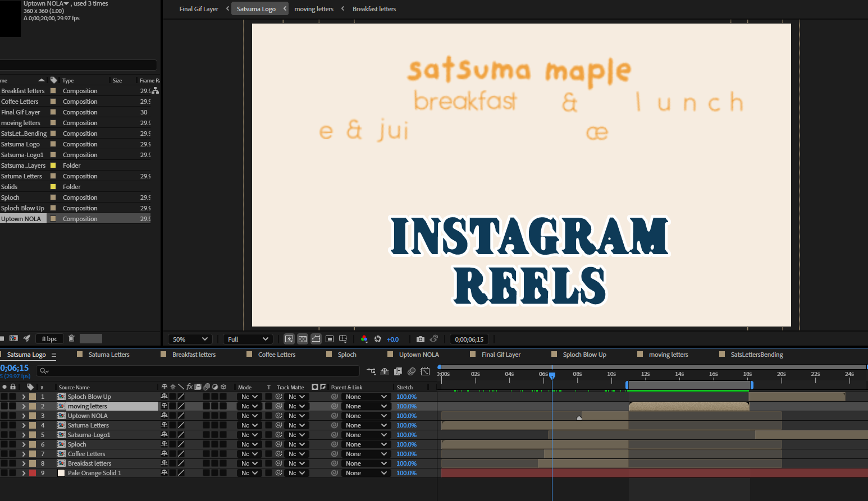Toggle video visibility for Uptown NOLA layer
This screenshot has height=501, width=868.
coord(4,416)
